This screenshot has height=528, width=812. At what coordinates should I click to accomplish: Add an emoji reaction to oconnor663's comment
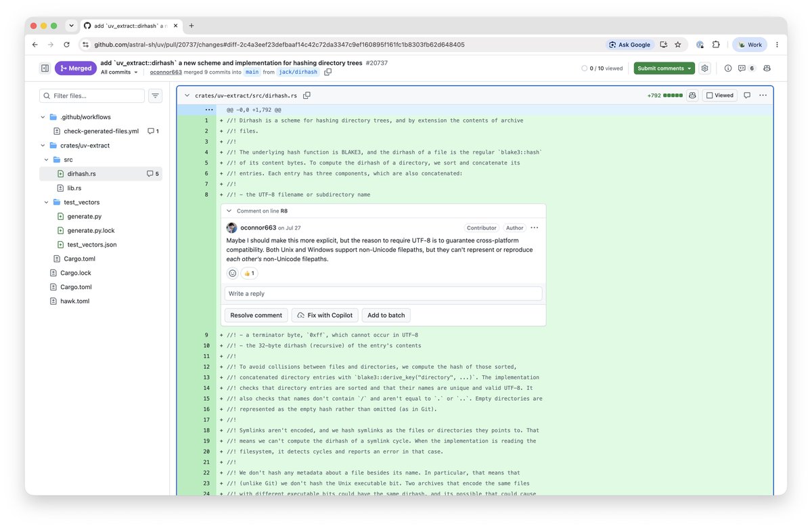point(232,273)
